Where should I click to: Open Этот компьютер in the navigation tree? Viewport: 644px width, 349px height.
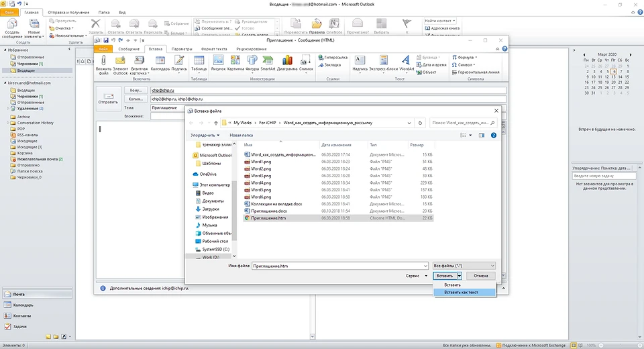pyautogui.click(x=215, y=185)
